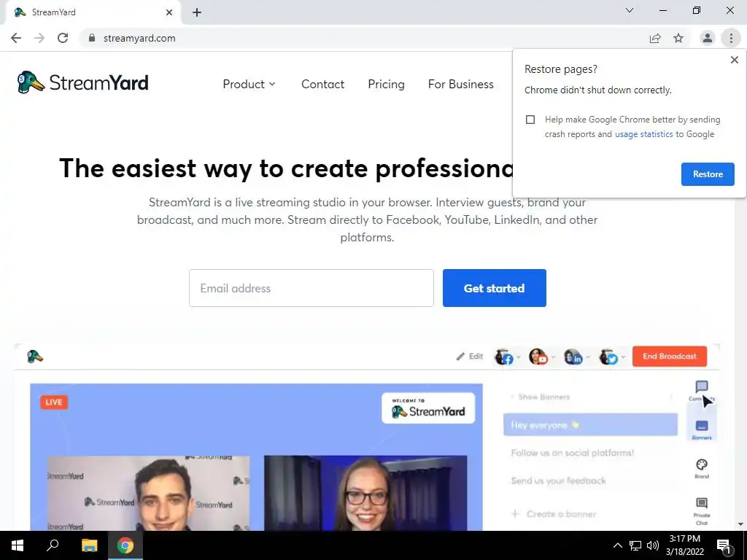
Task: Click the Facebook destination avatar
Action: (504, 357)
